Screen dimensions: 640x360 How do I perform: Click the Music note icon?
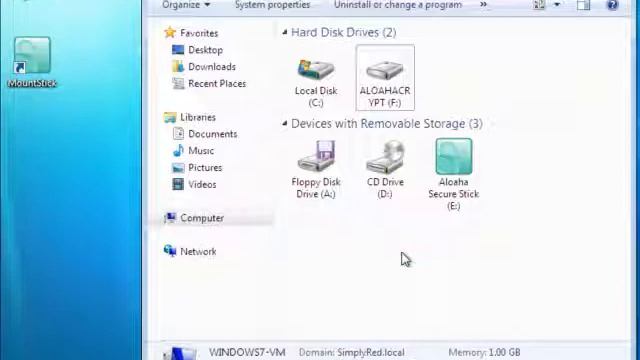coord(178,151)
